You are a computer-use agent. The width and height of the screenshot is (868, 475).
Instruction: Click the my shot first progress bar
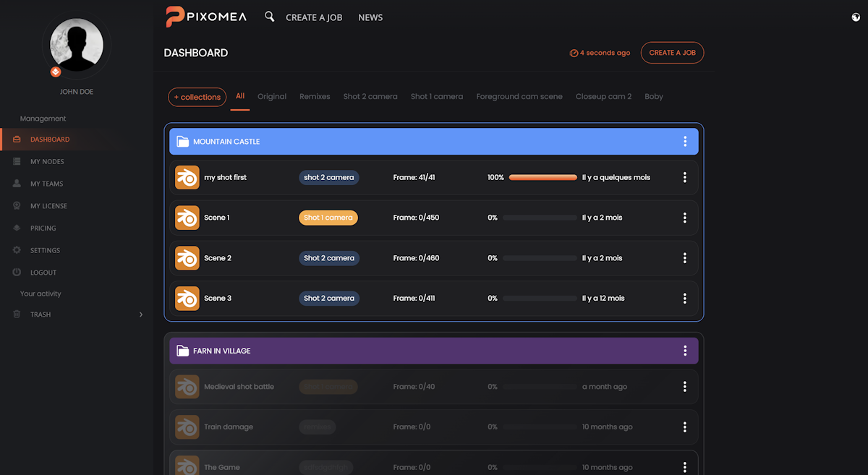542,177
